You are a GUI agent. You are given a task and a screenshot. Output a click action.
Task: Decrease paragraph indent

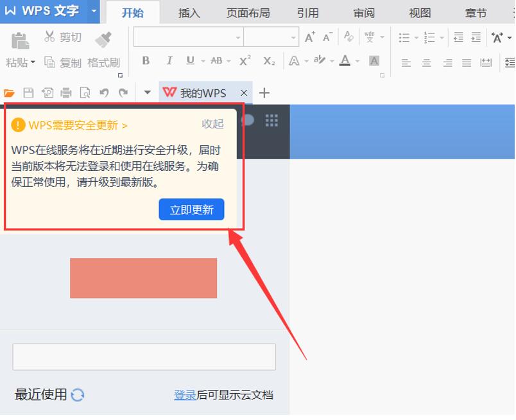pyautogui.click(x=458, y=37)
